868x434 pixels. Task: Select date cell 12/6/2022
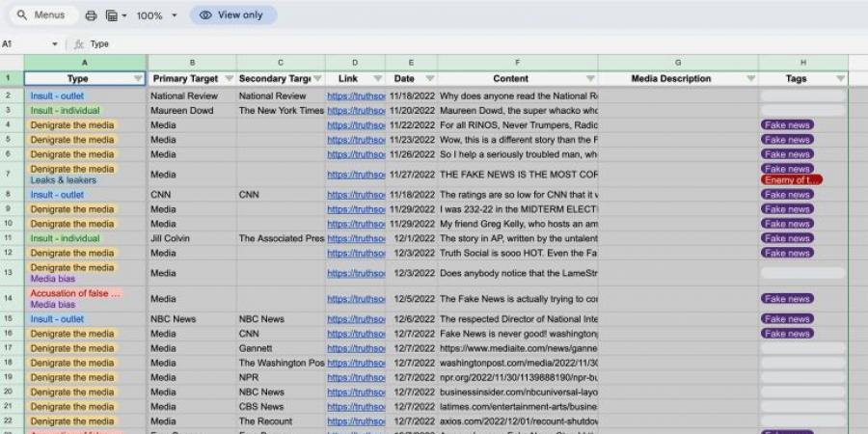[411, 319]
